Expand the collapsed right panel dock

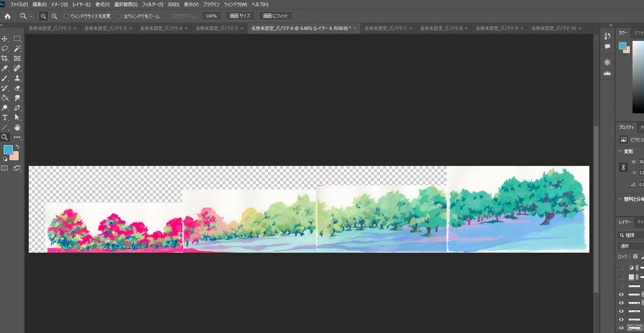611,25
